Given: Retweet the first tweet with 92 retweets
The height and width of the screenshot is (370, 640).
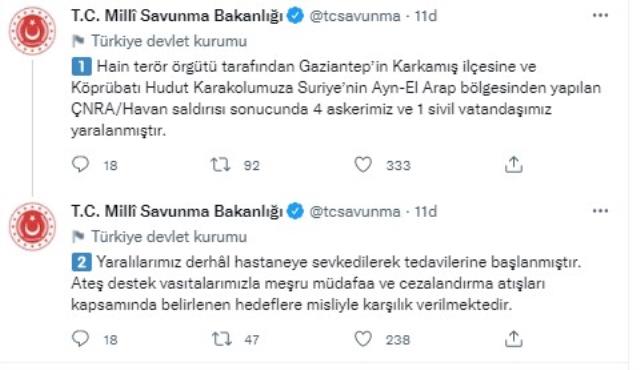Looking at the screenshot, I should point(220,165).
